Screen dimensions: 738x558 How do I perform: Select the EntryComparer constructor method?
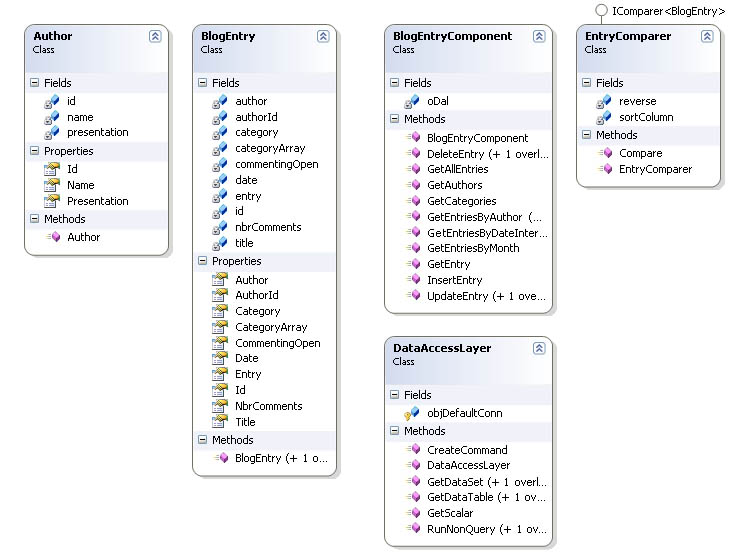[655, 169]
